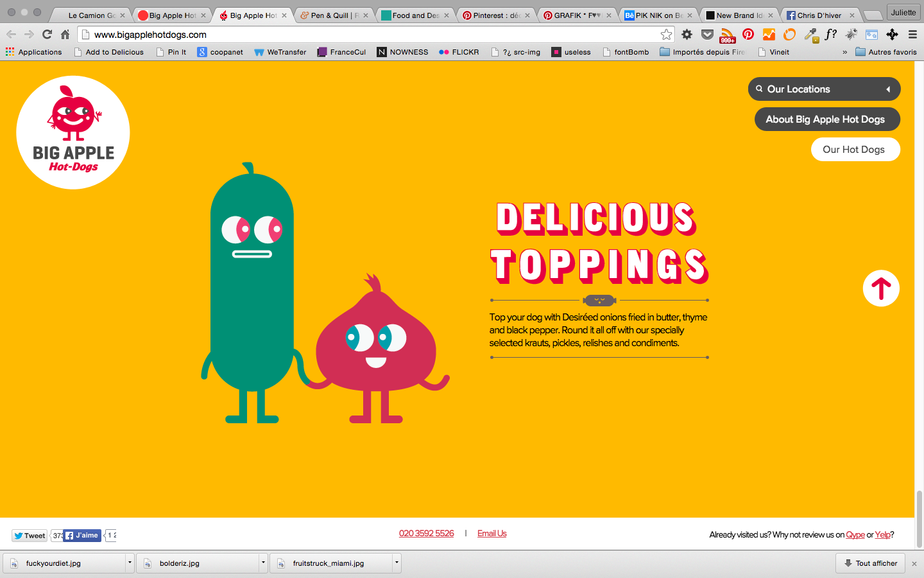Open the Yelp review link
The width and height of the screenshot is (924, 578).
(x=882, y=535)
